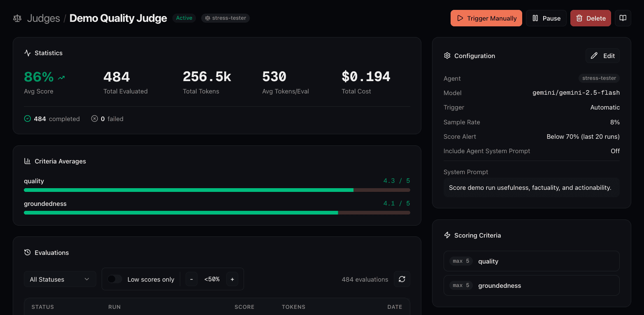Click the 4.1 / 5 groundedness score
Screen dimensions: 644x315
pyautogui.click(x=397, y=203)
